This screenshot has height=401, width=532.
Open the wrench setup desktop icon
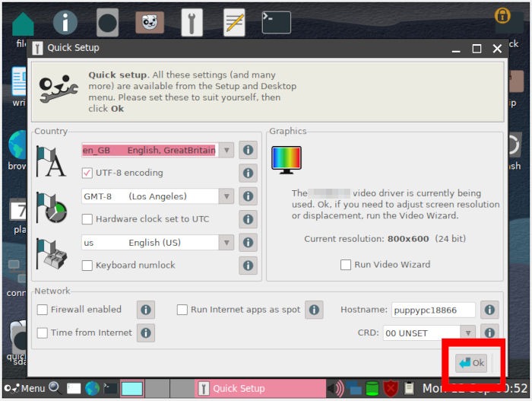click(192, 22)
